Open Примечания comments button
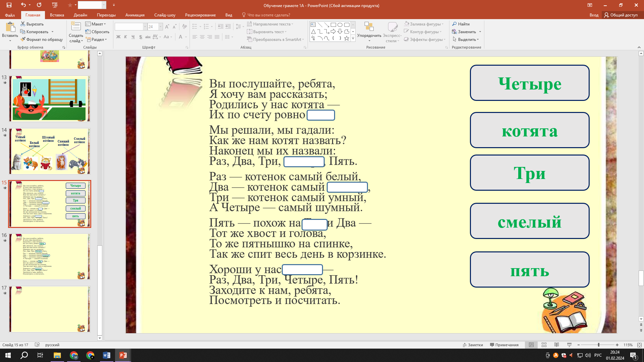 click(504, 345)
